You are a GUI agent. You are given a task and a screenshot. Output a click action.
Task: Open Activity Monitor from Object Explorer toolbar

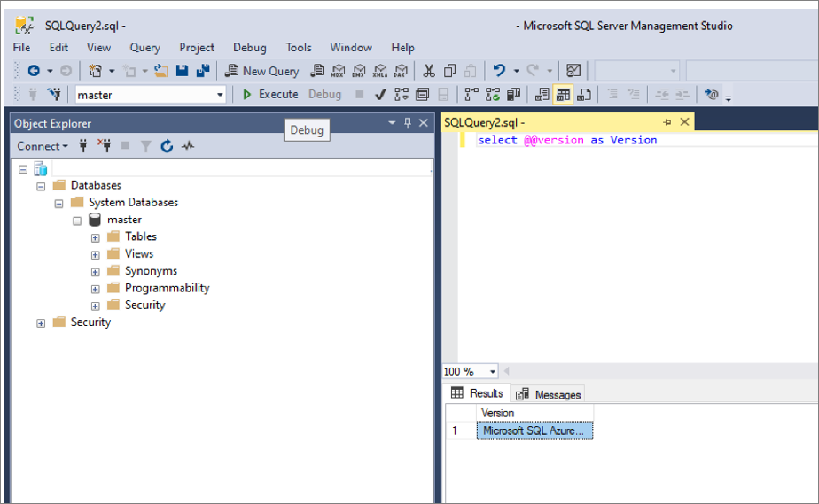[187, 146]
